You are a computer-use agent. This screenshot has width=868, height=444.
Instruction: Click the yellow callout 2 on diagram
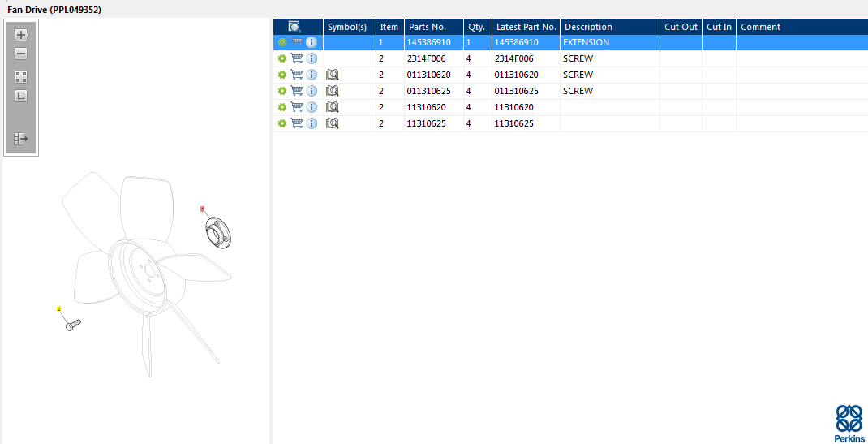pyautogui.click(x=58, y=309)
